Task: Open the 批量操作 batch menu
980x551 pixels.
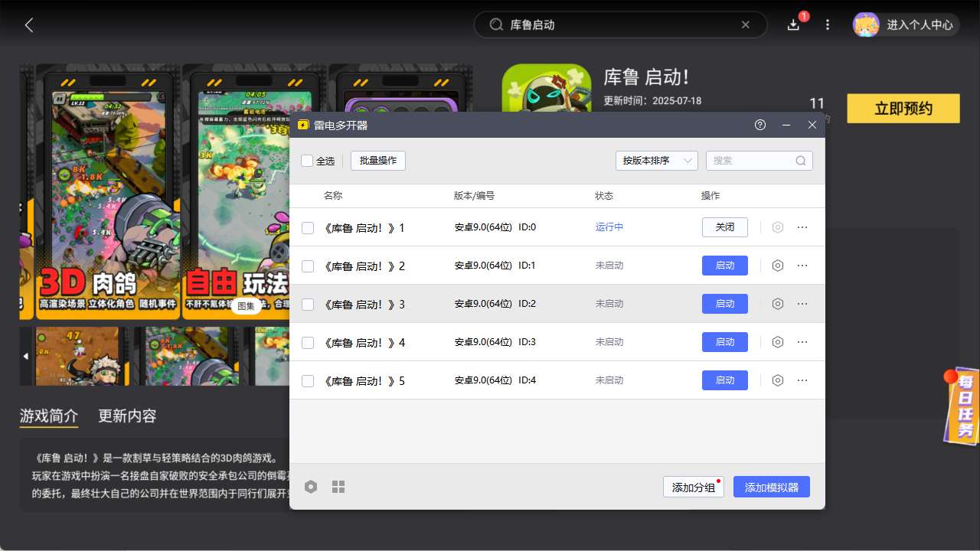Action: pos(378,161)
